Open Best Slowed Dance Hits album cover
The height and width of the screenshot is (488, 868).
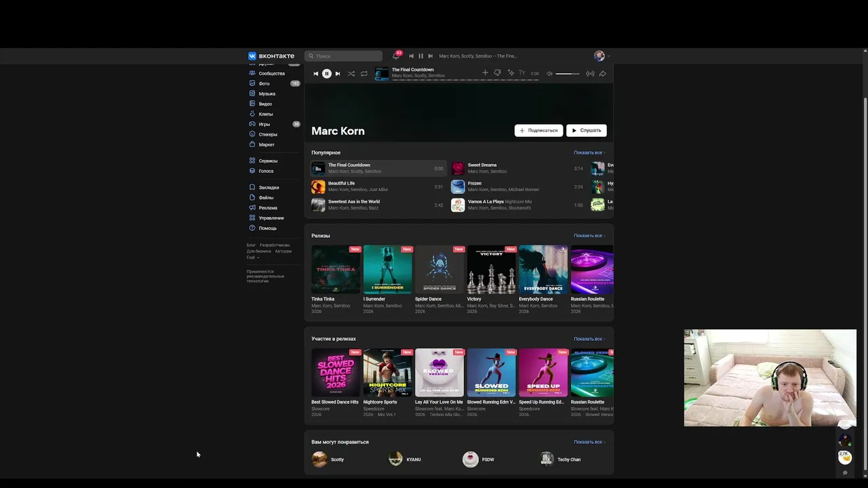[336, 373]
